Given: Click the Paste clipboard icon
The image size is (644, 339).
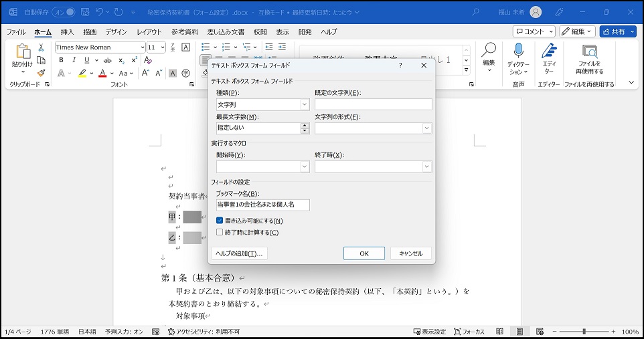Looking at the screenshot, I should [x=22, y=51].
